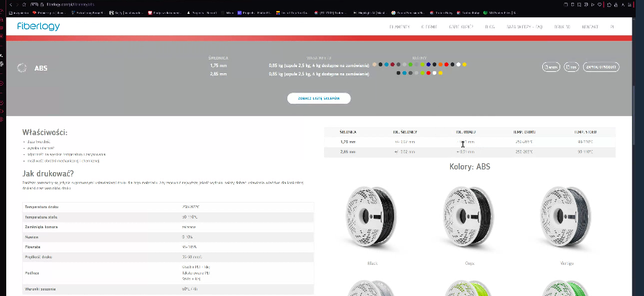Open the FILAMENTY menu
This screenshot has width=644, height=296.
tap(400, 27)
